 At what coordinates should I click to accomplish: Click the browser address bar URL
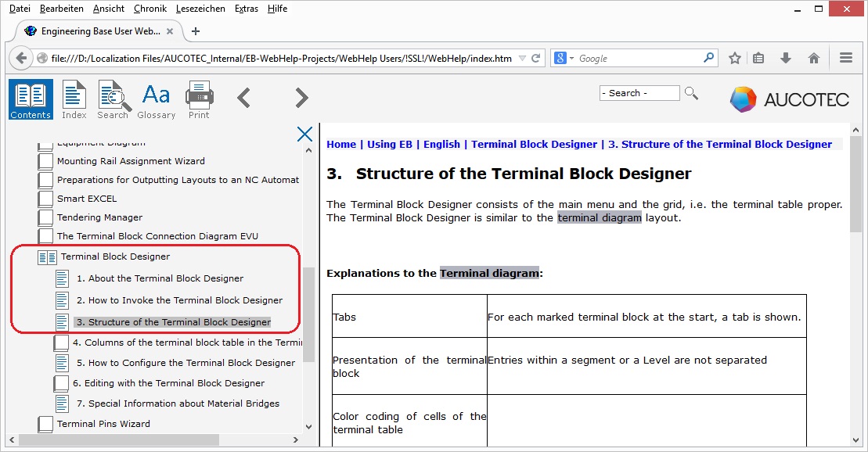pos(281,58)
